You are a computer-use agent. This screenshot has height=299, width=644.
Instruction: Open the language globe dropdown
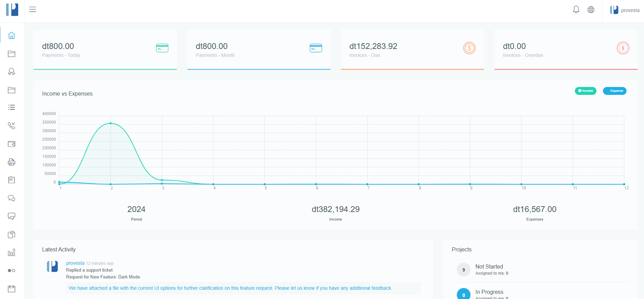591,10
